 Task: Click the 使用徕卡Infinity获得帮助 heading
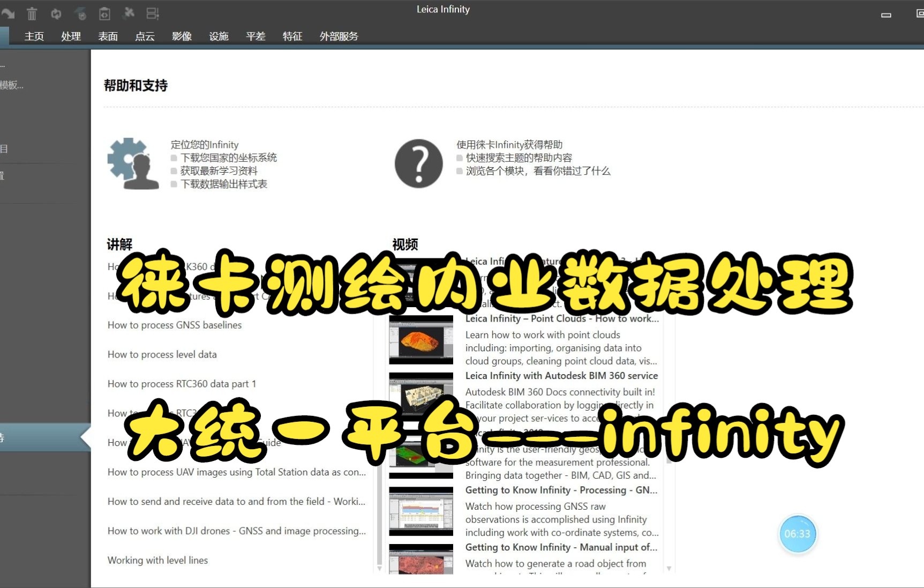[x=509, y=145]
